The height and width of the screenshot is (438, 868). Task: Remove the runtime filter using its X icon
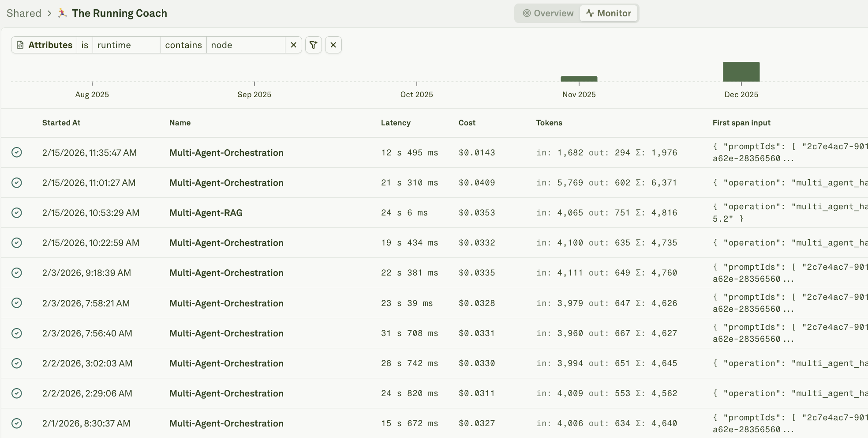[x=293, y=45]
